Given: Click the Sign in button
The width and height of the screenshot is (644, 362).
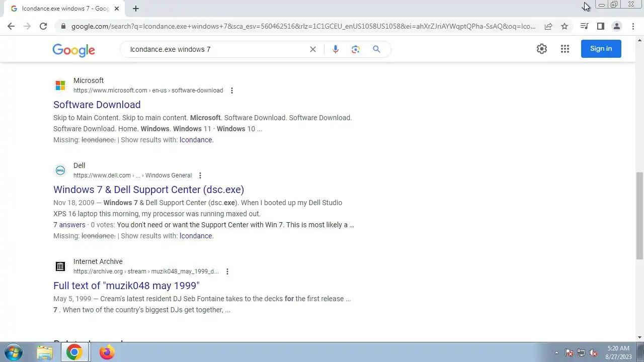Looking at the screenshot, I should click(601, 49).
